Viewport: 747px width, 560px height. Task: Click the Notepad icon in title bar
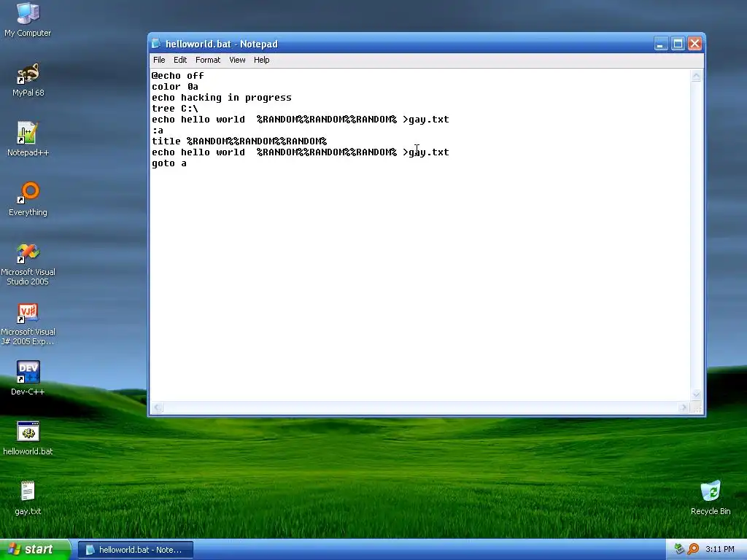[x=156, y=44]
